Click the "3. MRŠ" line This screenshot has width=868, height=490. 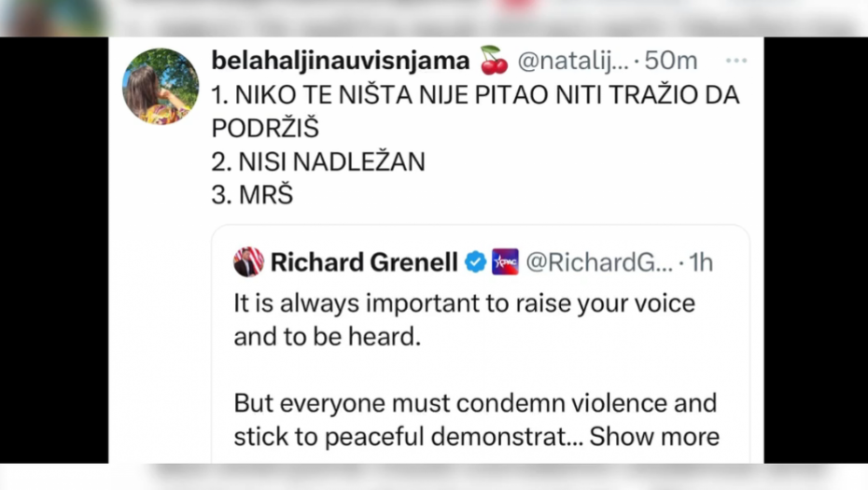tap(252, 195)
